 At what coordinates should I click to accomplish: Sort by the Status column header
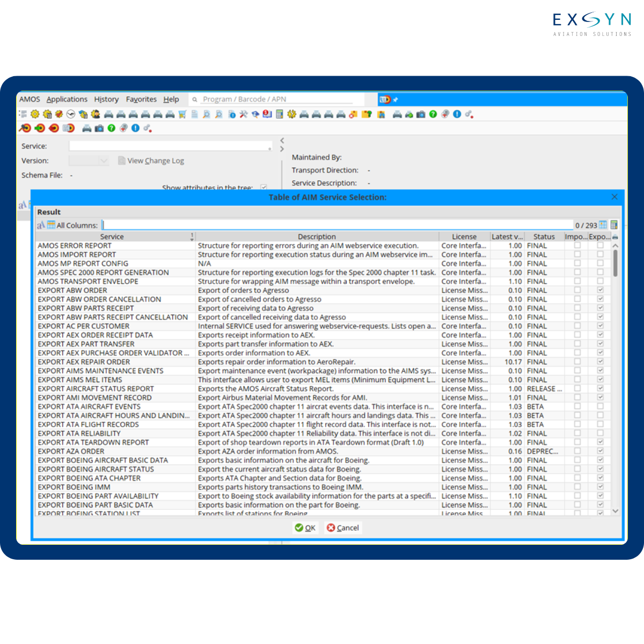click(544, 237)
